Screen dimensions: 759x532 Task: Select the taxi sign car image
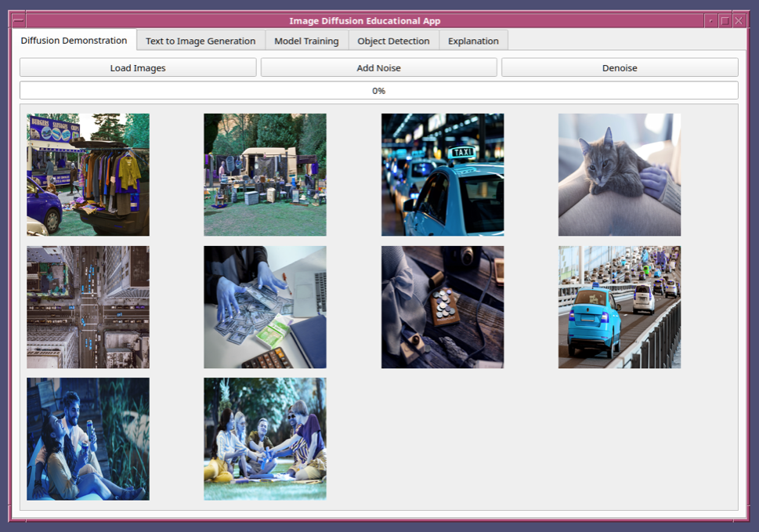tap(443, 175)
